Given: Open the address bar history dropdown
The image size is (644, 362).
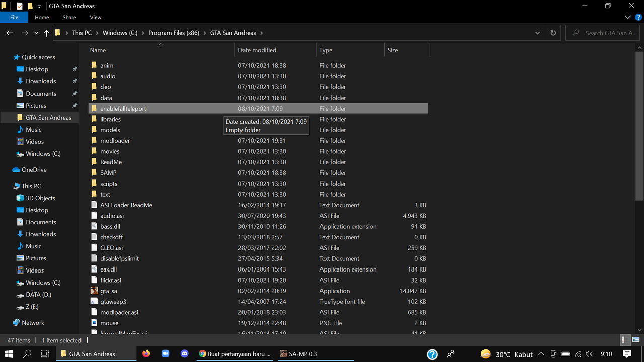Looking at the screenshot, I should [x=538, y=33].
